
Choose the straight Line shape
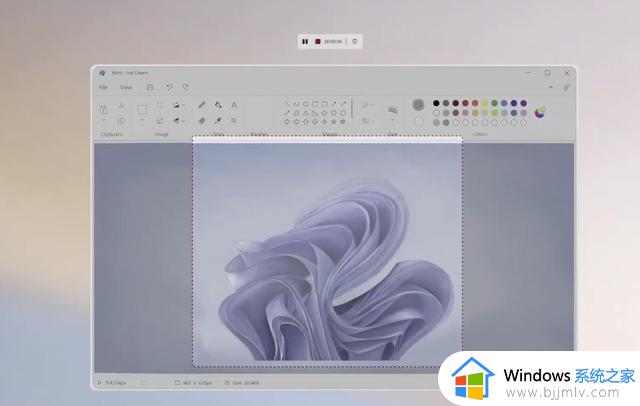tap(287, 104)
